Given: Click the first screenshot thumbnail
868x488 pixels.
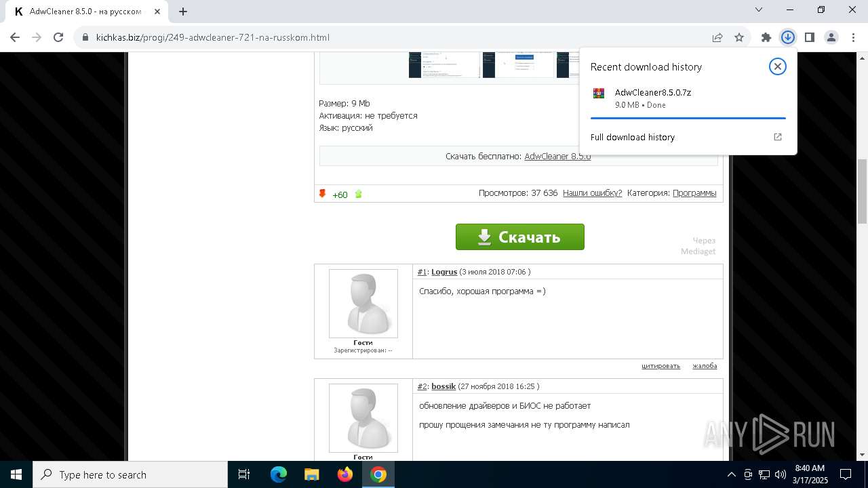Looking at the screenshot, I should (444, 65).
